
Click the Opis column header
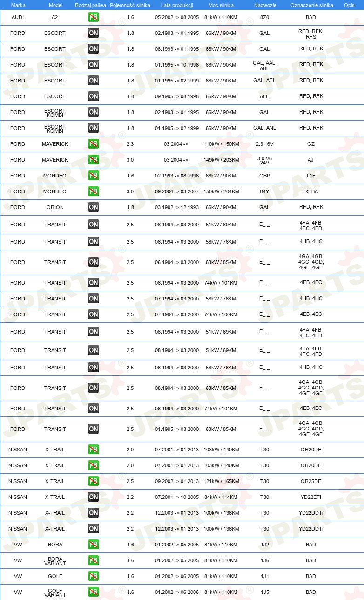[x=349, y=5]
